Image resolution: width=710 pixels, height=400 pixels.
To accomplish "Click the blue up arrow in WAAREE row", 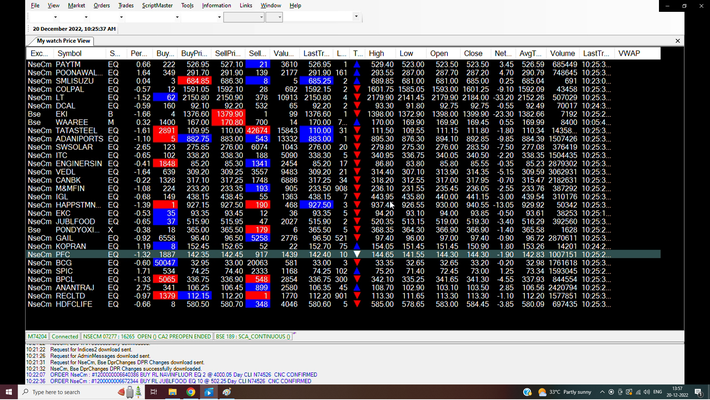I will pyautogui.click(x=357, y=122).
